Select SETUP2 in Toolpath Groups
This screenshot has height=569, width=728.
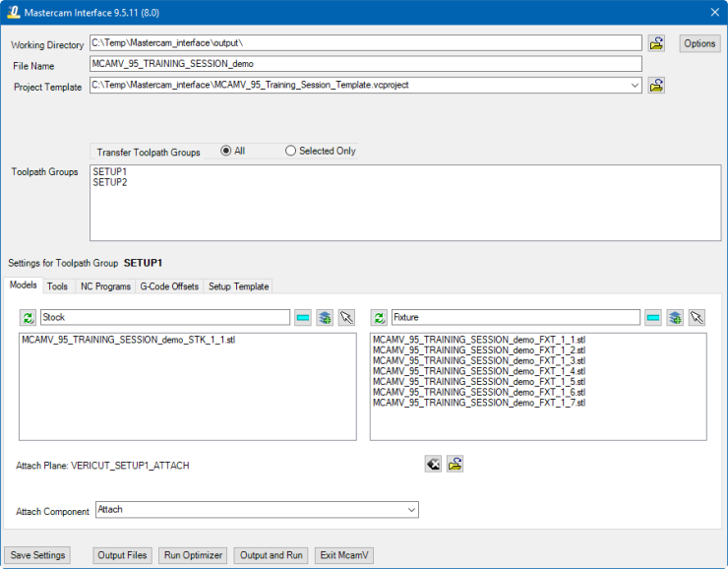[x=110, y=182]
